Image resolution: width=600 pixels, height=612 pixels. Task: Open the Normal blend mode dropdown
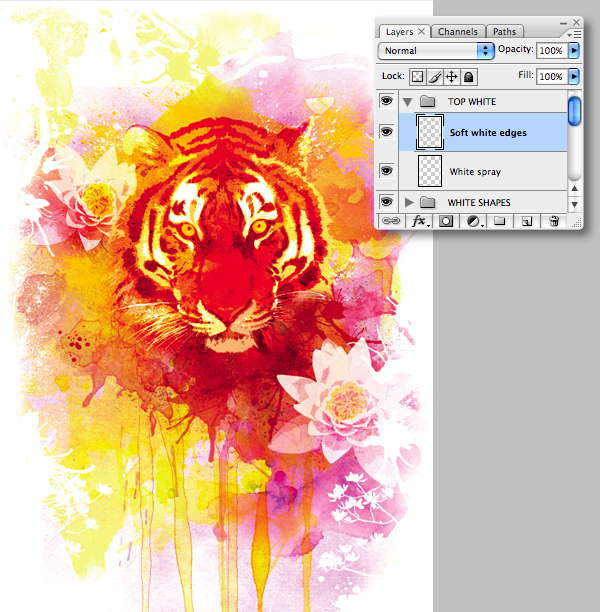click(436, 51)
